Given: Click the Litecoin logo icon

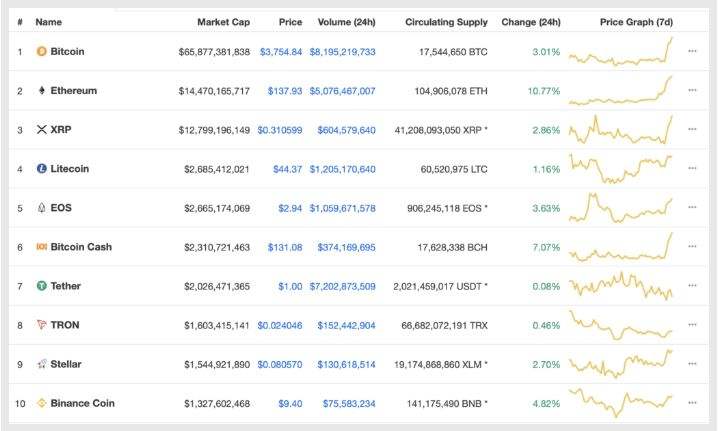Looking at the screenshot, I should [x=42, y=169].
